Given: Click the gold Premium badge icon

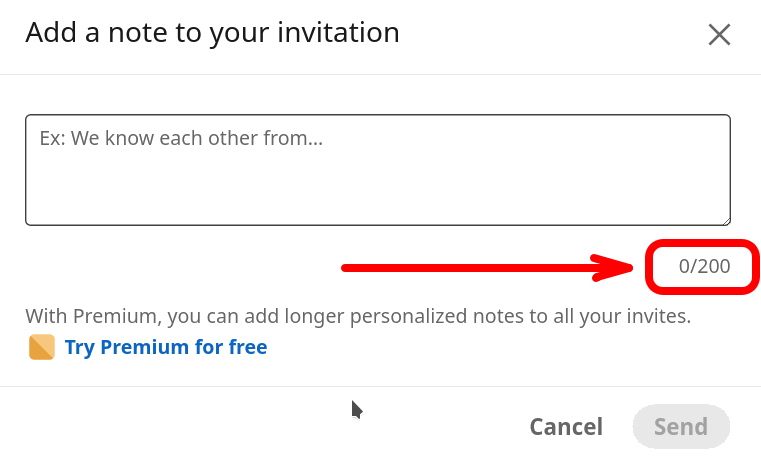Looking at the screenshot, I should pyautogui.click(x=42, y=347).
